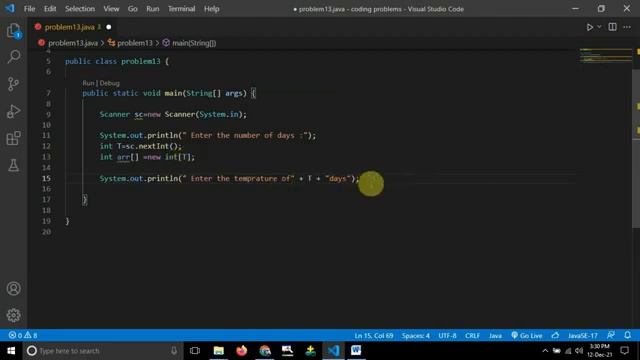Open errors and warnings status item
Screen dimensions: 640x360
(23, 335)
